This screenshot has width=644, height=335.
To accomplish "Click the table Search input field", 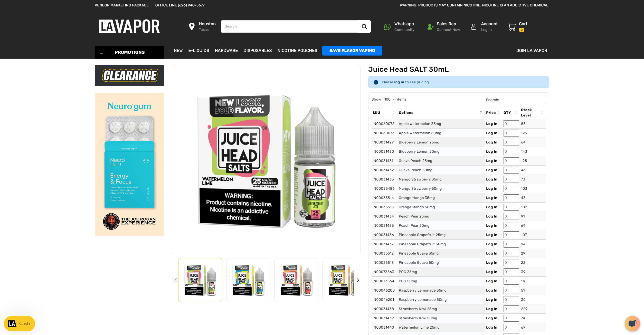I will [x=523, y=100].
